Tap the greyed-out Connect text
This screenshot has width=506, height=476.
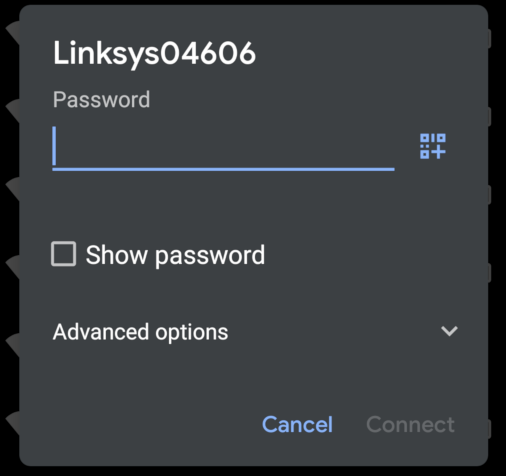point(410,424)
